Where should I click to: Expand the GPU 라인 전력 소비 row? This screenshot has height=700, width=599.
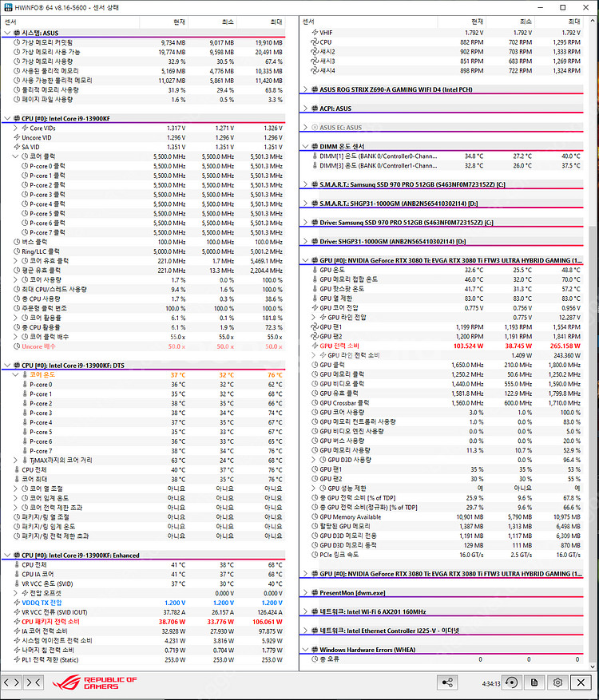[x=314, y=355]
